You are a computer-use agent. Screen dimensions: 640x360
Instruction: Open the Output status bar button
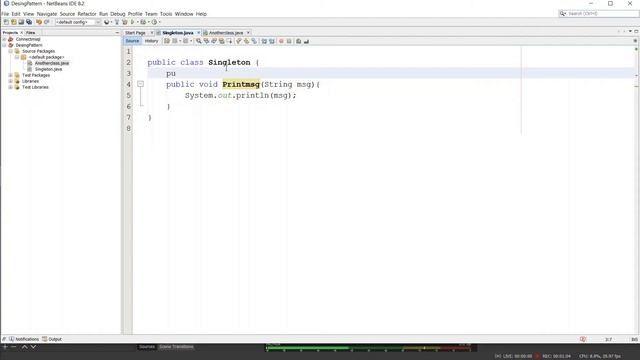click(x=52, y=339)
